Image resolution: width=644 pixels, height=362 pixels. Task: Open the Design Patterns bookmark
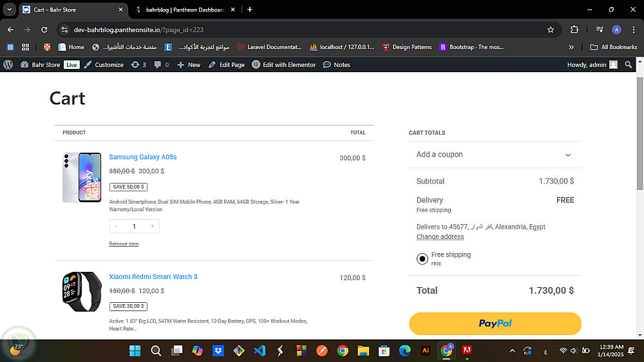[407, 47]
